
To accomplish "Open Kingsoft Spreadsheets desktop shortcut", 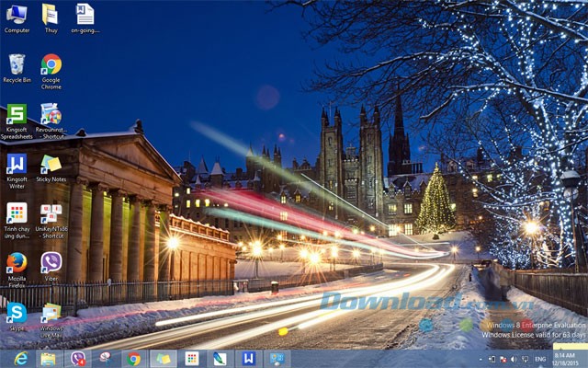I will pos(17,114).
